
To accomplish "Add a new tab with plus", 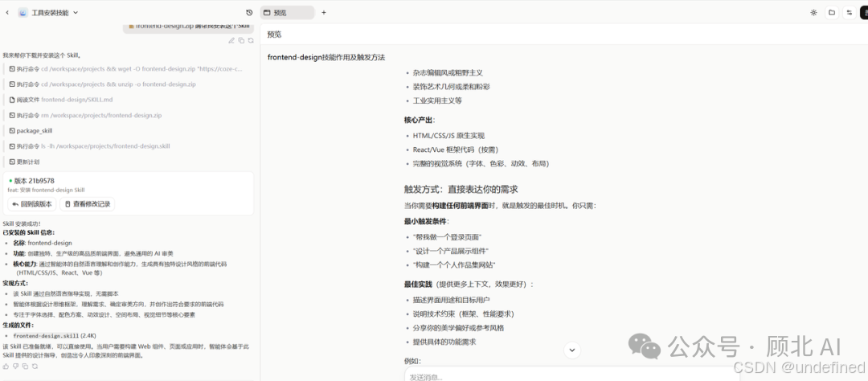I will [324, 12].
